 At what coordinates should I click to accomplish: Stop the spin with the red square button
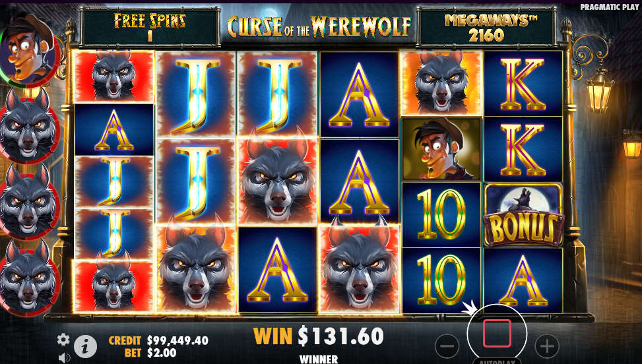[x=497, y=334]
